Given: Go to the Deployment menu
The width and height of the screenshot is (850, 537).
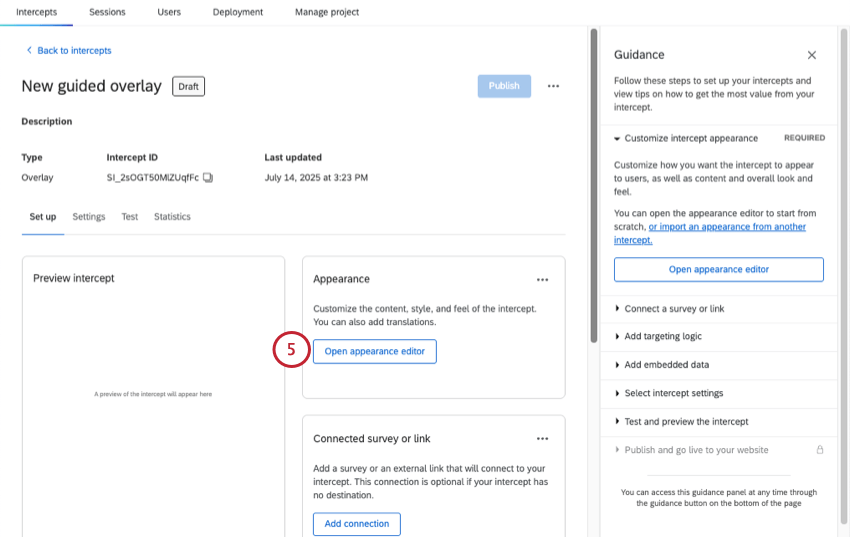Looking at the screenshot, I should coord(237,12).
